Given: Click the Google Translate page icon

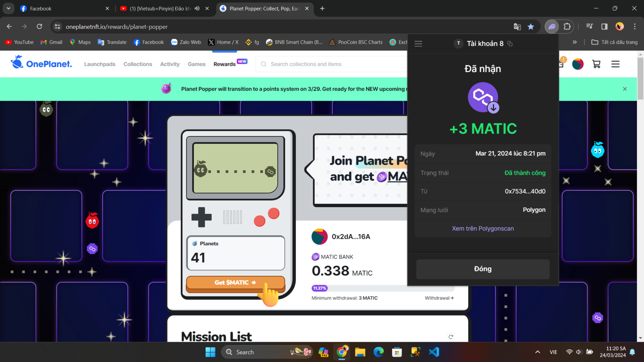Looking at the screenshot, I should (x=517, y=27).
